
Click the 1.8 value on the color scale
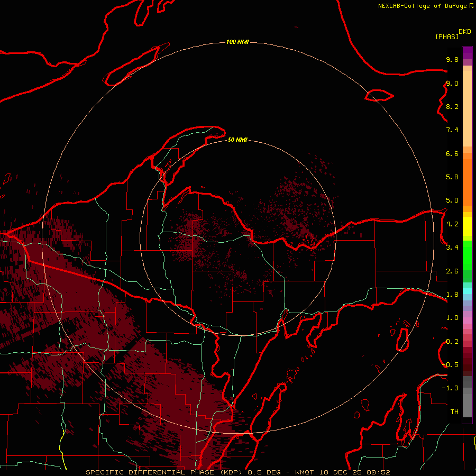tap(452, 295)
